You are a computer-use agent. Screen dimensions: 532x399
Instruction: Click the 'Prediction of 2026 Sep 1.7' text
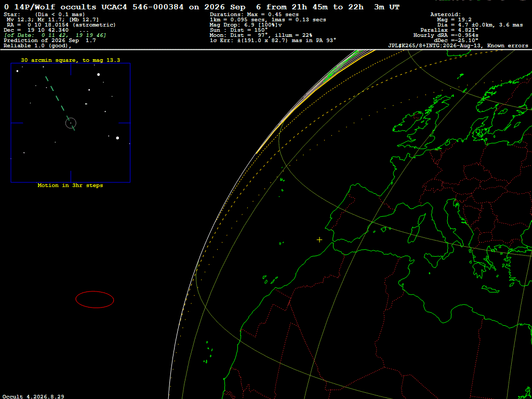click(49, 41)
